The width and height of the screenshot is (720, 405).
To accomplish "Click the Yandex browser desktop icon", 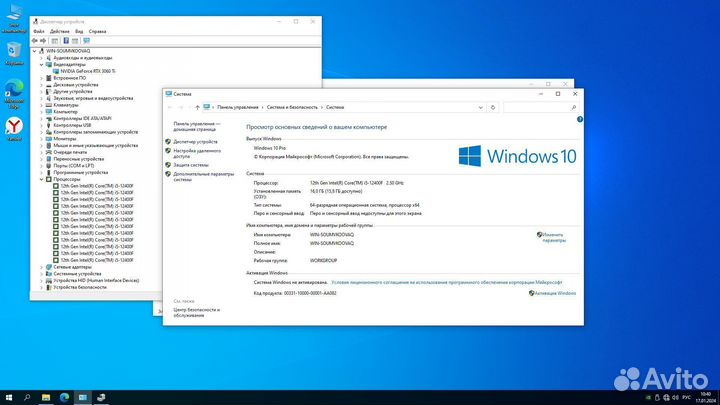I will [14, 129].
